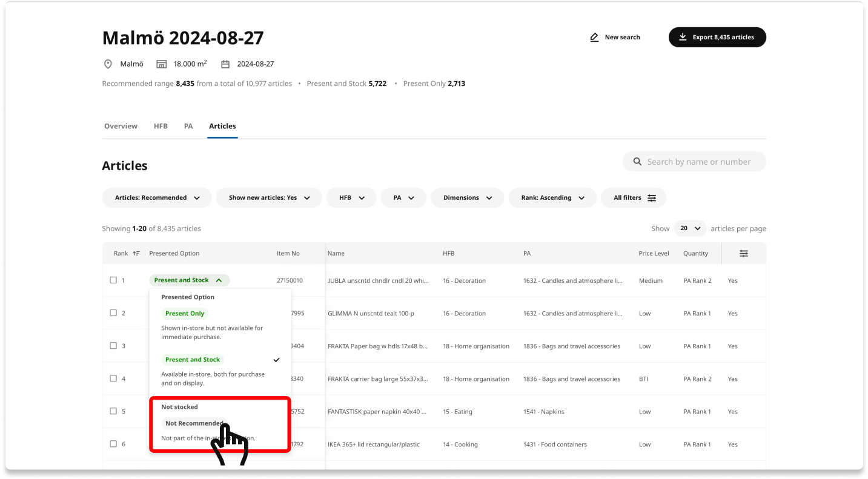The image size is (868, 479).
Task: Choose Not Recommended option in the list
Action: [194, 423]
